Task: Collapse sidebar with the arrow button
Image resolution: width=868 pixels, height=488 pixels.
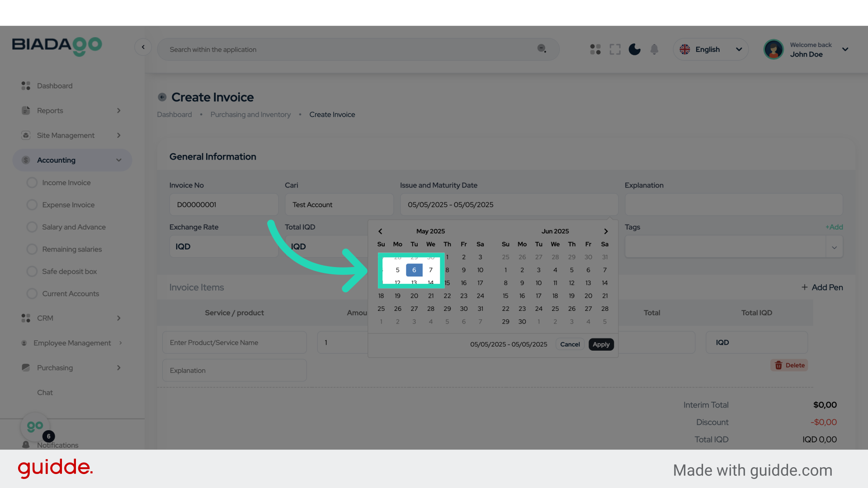Action: point(143,47)
